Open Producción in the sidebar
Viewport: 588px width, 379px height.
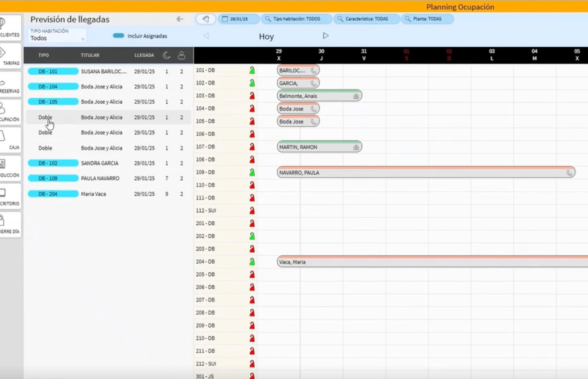(x=10, y=168)
